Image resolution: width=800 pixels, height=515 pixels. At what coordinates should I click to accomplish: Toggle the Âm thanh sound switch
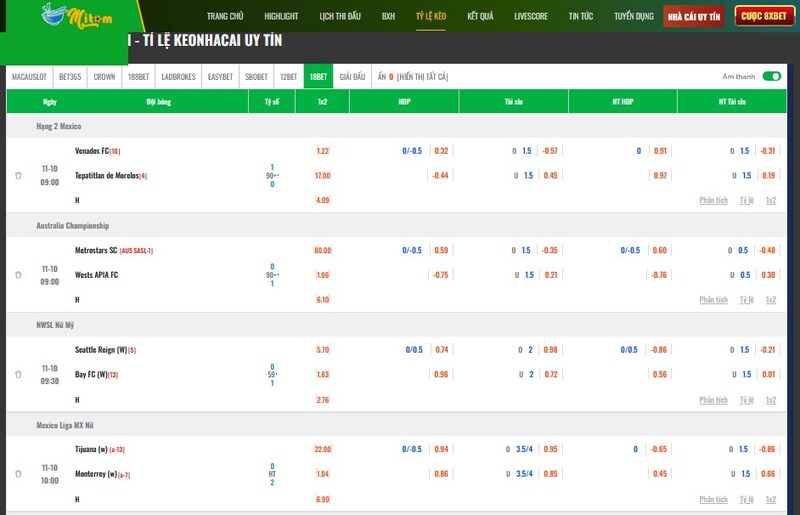[x=771, y=76]
